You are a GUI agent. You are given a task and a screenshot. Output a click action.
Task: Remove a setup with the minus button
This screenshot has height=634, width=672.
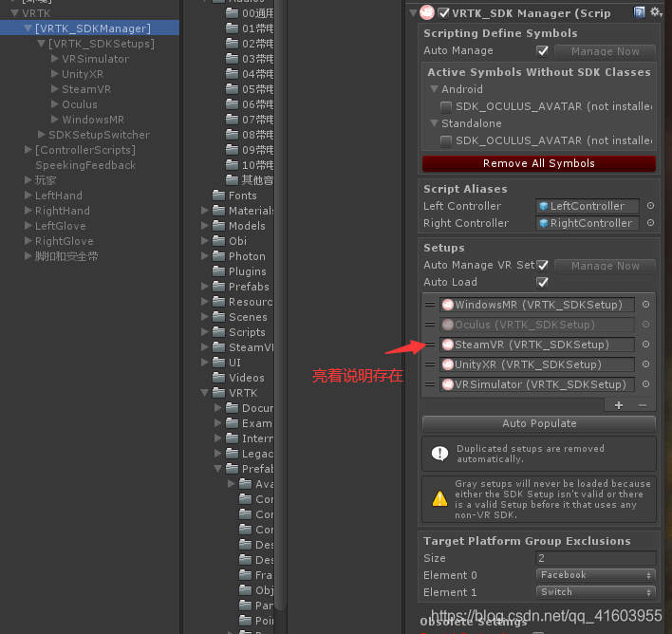coord(643,405)
